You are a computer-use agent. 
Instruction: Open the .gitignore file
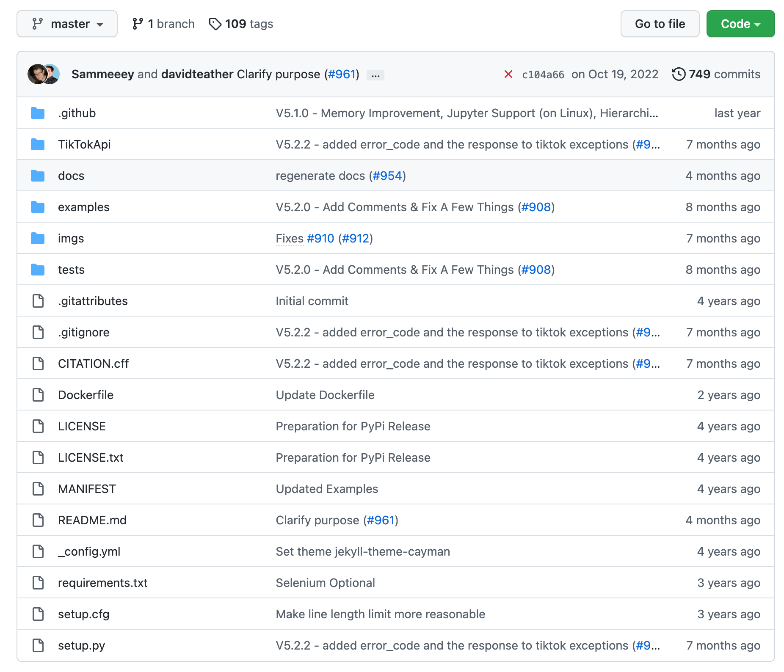(84, 332)
